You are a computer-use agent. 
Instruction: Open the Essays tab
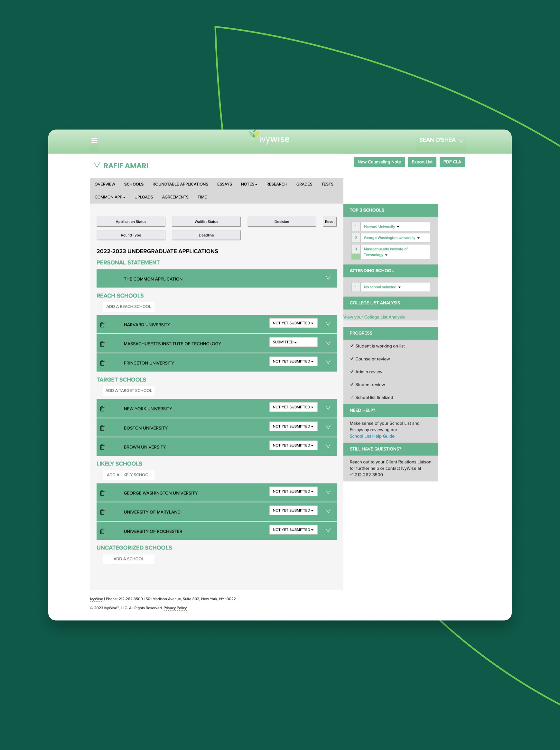pyautogui.click(x=224, y=184)
